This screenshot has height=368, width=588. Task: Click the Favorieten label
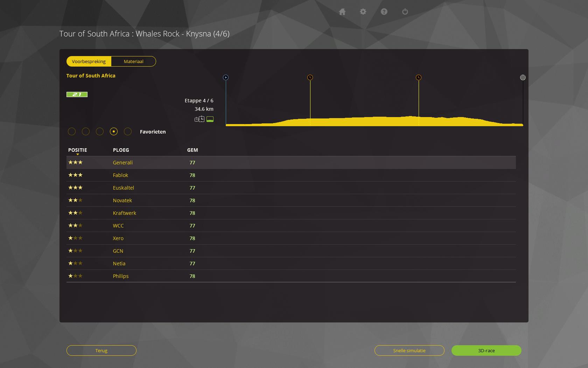(x=153, y=132)
